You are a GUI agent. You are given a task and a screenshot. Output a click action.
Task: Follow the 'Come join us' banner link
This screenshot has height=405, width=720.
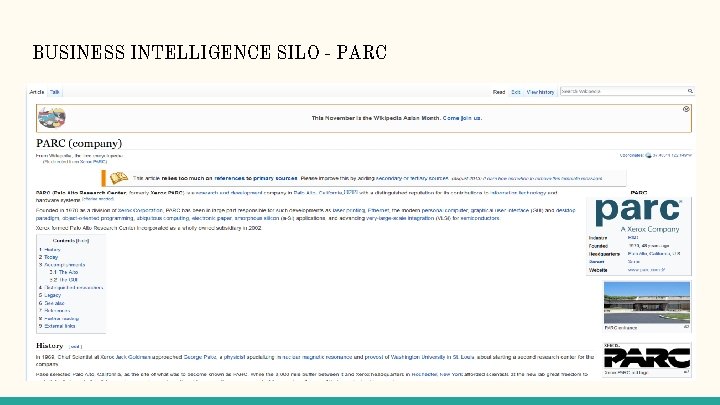(x=462, y=118)
